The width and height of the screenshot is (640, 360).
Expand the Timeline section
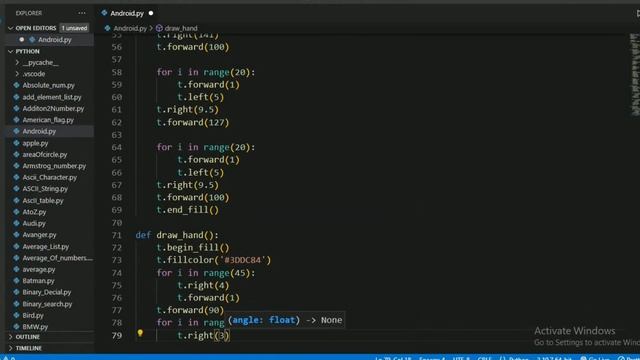(28, 348)
